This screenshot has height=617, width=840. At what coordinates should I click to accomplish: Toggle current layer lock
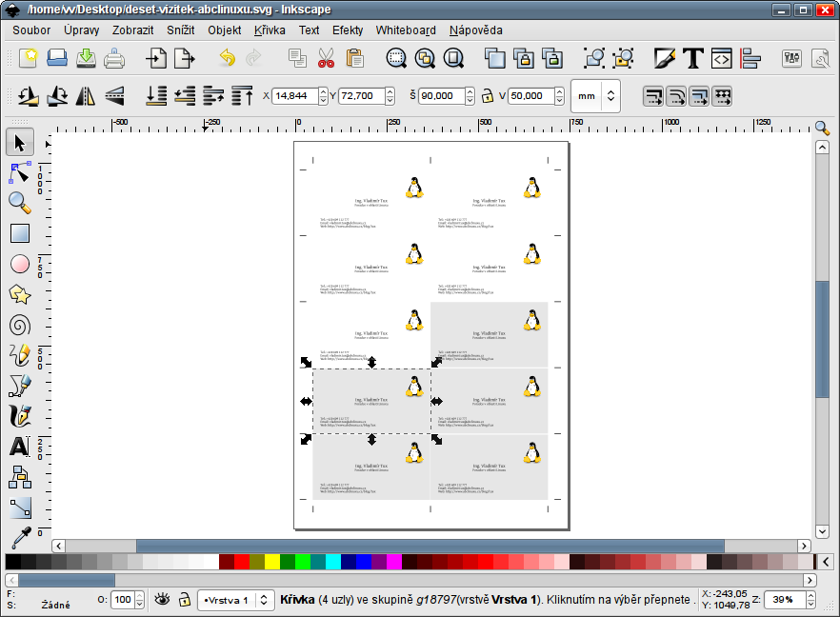pos(185,599)
